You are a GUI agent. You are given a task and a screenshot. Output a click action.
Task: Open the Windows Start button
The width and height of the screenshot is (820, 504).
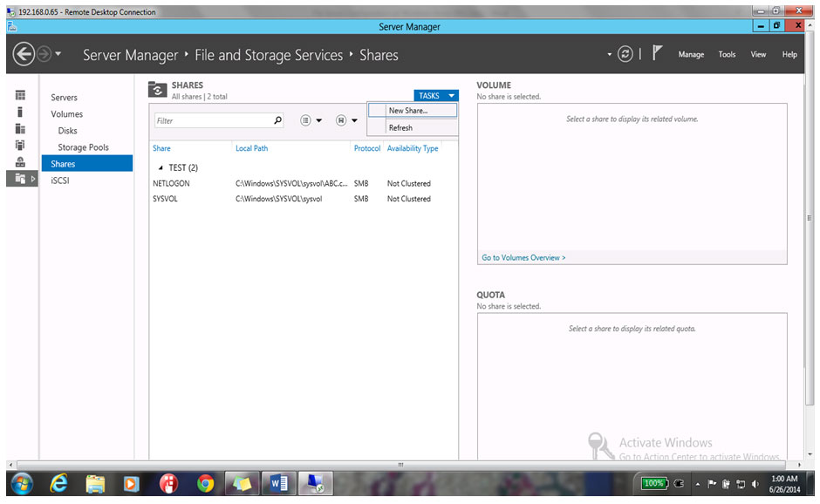click(x=22, y=483)
